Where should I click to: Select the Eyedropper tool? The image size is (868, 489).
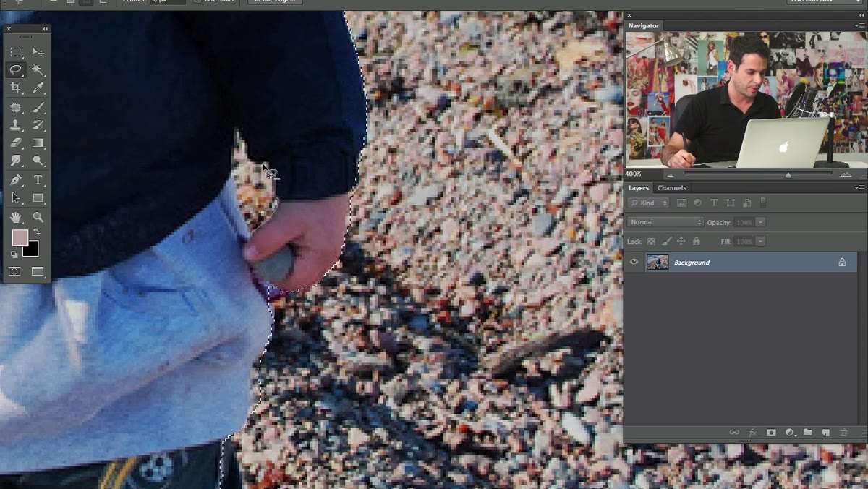tap(38, 88)
